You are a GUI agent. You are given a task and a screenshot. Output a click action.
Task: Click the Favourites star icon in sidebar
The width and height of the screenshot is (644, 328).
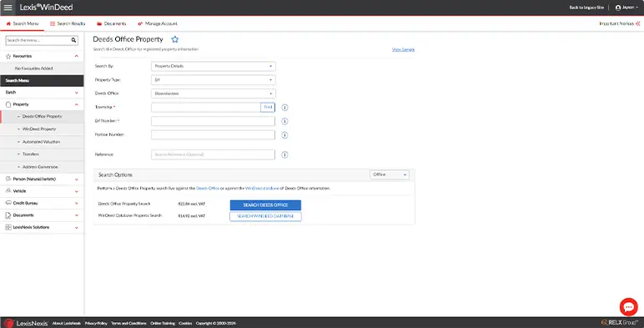click(8, 56)
